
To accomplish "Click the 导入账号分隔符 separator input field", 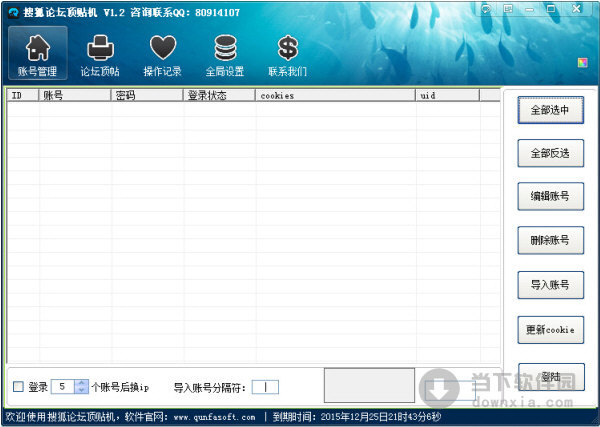I will click(x=265, y=387).
